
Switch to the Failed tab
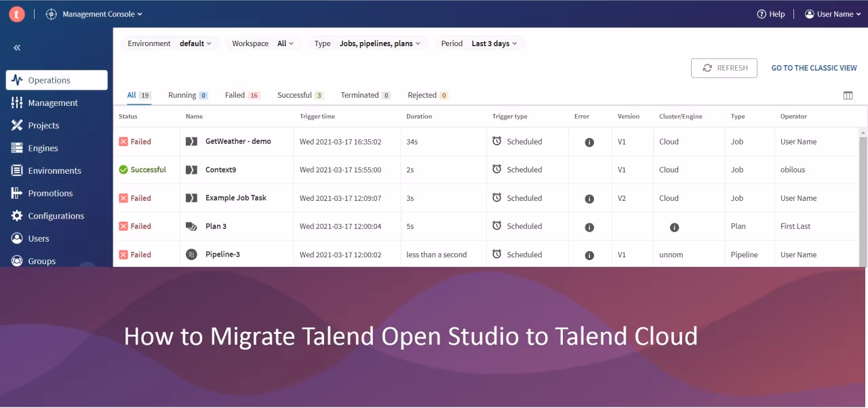tap(242, 95)
